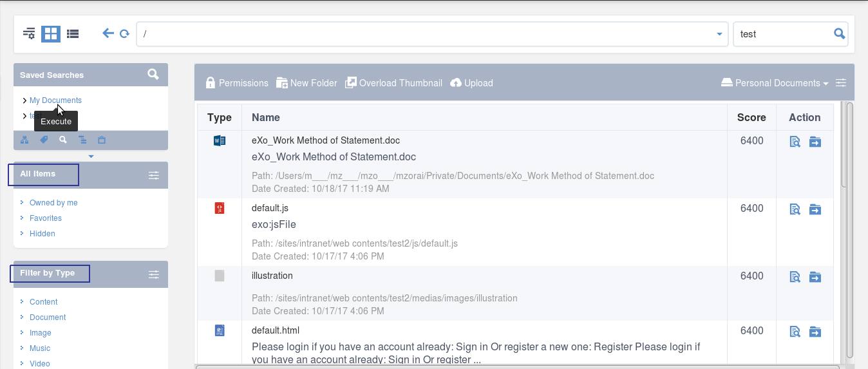868x369 pixels.
Task: Open Personal Documents drive dropdown
Action: (x=775, y=83)
